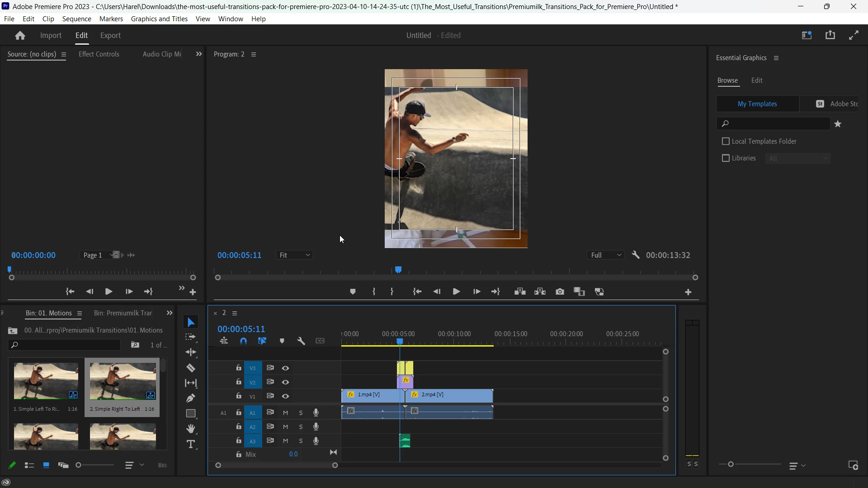
Task: Toggle Snap in Timeline magnet icon
Action: click(243, 341)
